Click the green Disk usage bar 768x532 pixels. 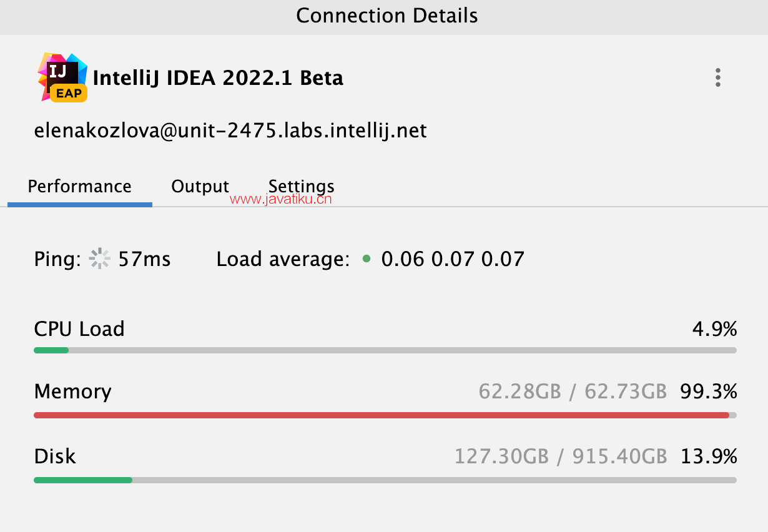pos(385,480)
